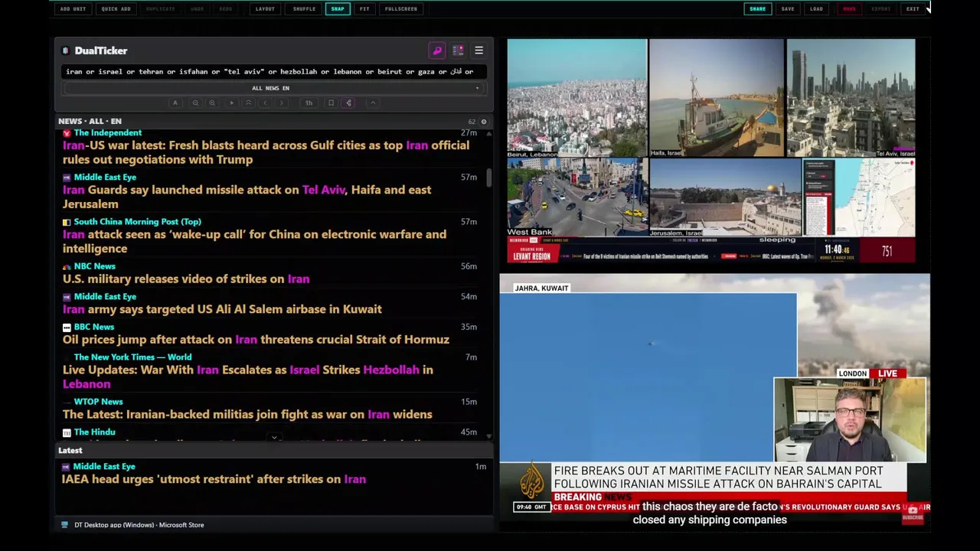The height and width of the screenshot is (551, 980).
Task: Click the ADD UNIT button
Action: click(x=73, y=9)
